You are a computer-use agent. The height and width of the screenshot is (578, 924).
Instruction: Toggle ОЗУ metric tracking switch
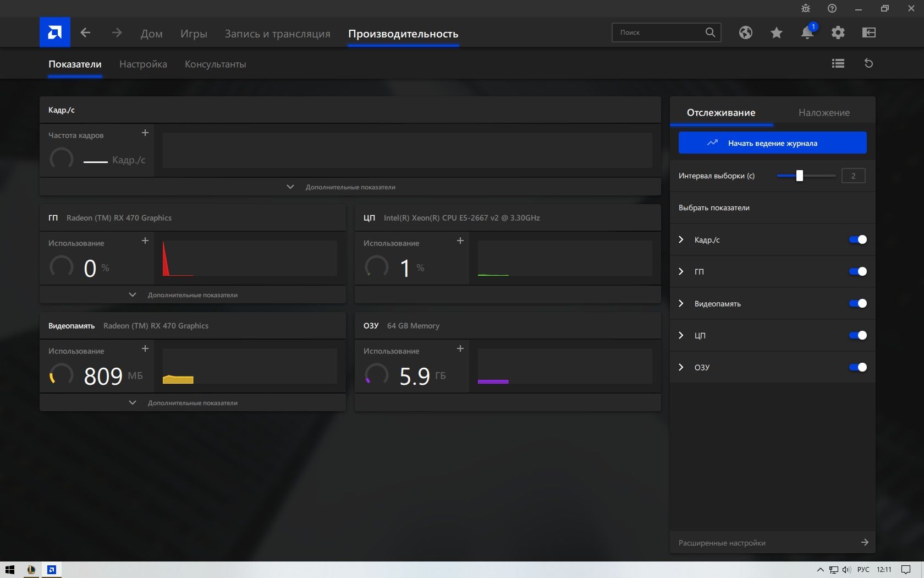tap(857, 367)
